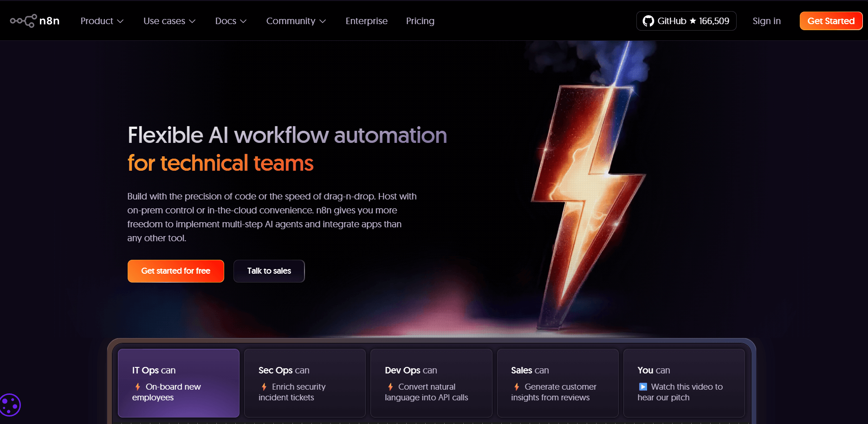Click the cookie preferences icon
The width and height of the screenshot is (868, 424).
(x=10, y=405)
